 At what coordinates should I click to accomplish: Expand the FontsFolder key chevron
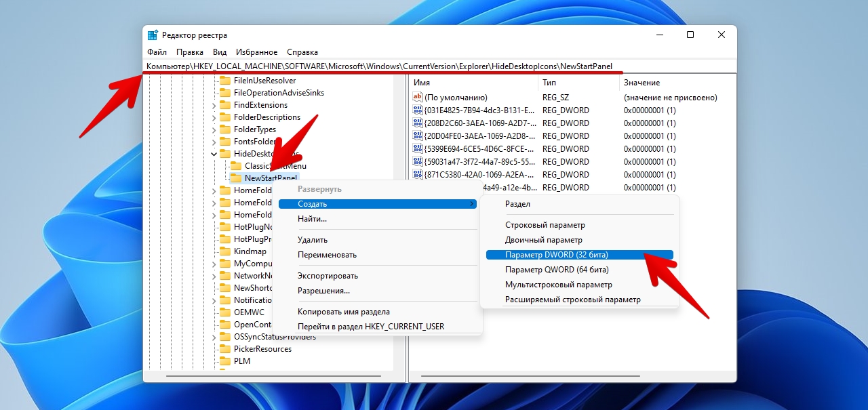[214, 142]
